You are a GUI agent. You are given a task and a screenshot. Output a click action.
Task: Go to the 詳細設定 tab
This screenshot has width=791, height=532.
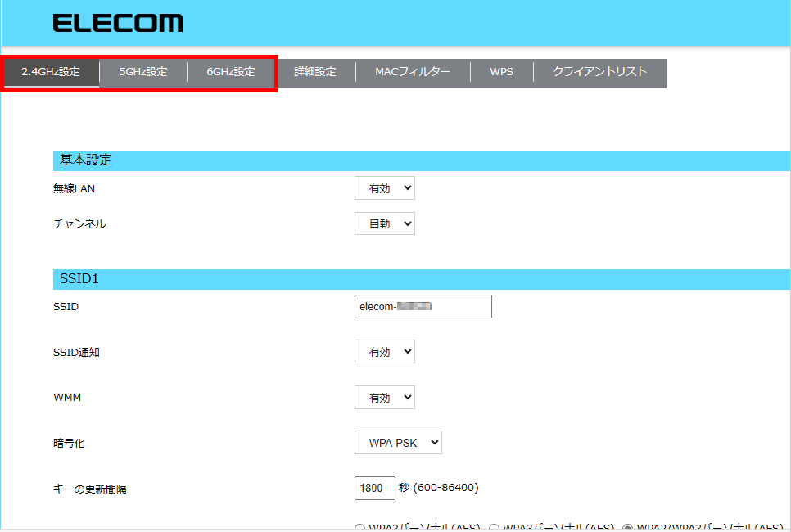pos(315,72)
